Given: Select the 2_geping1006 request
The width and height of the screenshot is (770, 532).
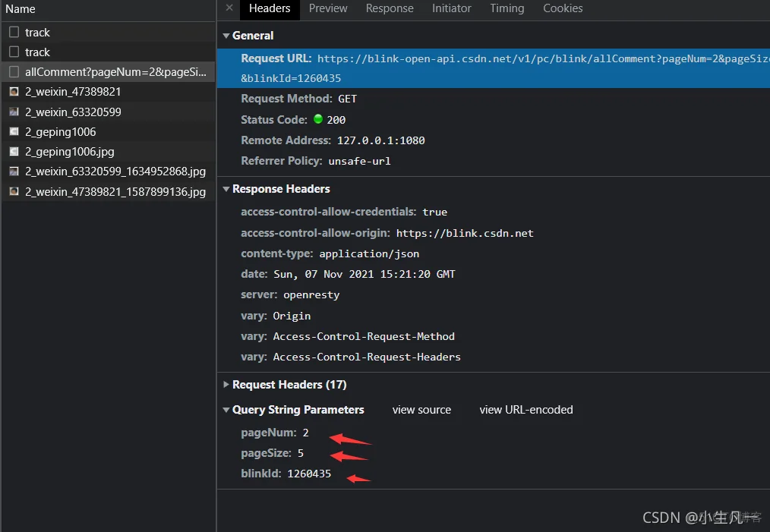Looking at the screenshot, I should tap(108, 131).
